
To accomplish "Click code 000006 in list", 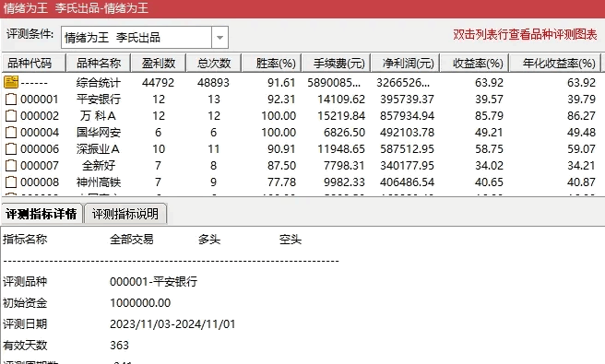I will pos(40,149).
